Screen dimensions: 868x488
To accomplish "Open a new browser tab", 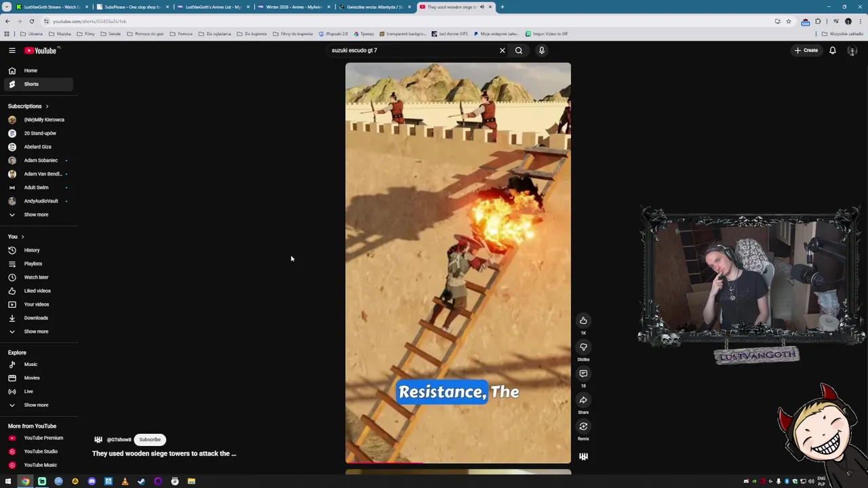I will (502, 7).
